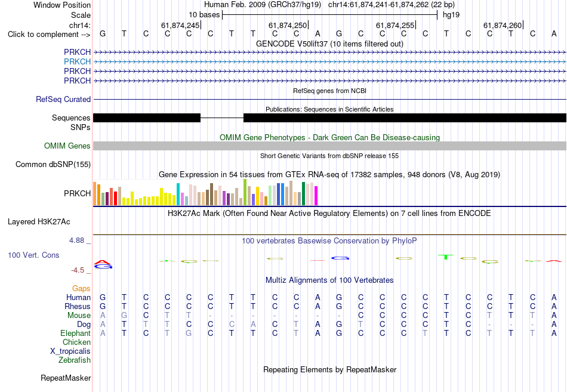Image resolution: width=567 pixels, height=392 pixels.
Task: Click the GENCODE V50lift37 track title
Action: pyautogui.click(x=329, y=44)
